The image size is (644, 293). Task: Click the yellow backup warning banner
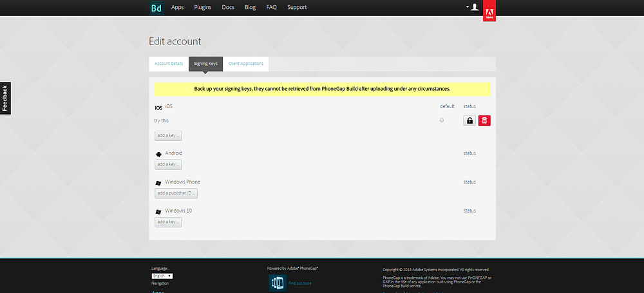click(x=323, y=89)
